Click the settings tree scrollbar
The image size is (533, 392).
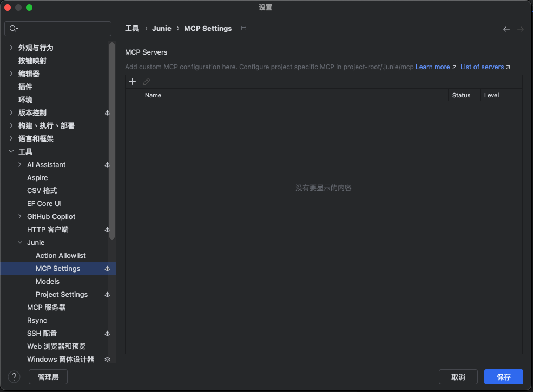[x=112, y=141]
